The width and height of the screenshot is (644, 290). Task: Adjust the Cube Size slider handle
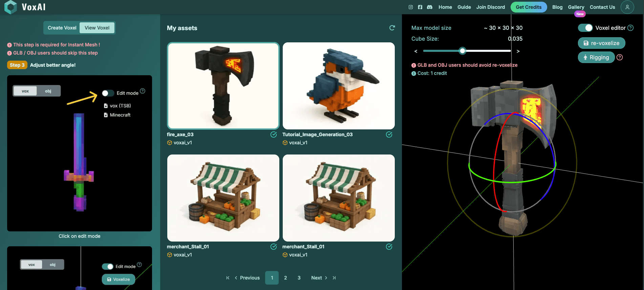(463, 51)
